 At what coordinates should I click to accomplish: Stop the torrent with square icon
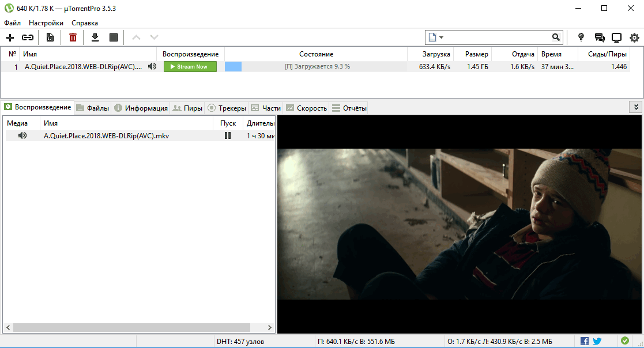(x=114, y=37)
